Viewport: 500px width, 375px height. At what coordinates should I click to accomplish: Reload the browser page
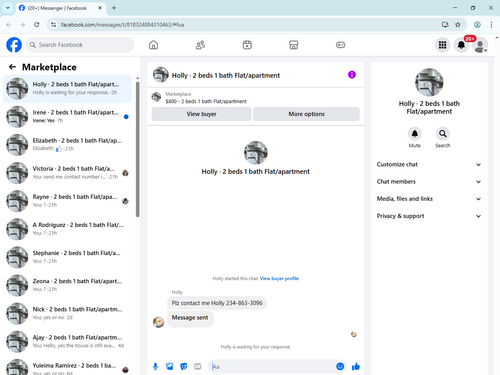[x=37, y=25]
